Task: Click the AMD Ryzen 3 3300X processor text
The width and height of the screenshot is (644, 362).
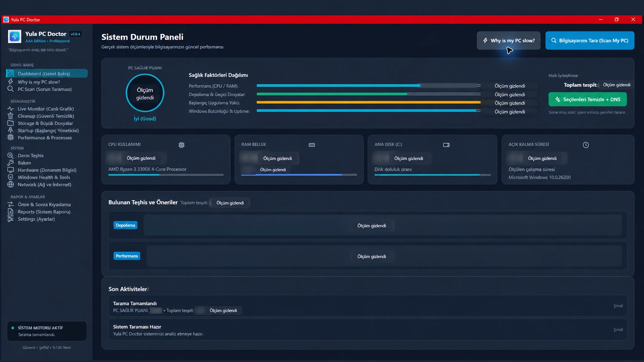Action: click(147, 169)
